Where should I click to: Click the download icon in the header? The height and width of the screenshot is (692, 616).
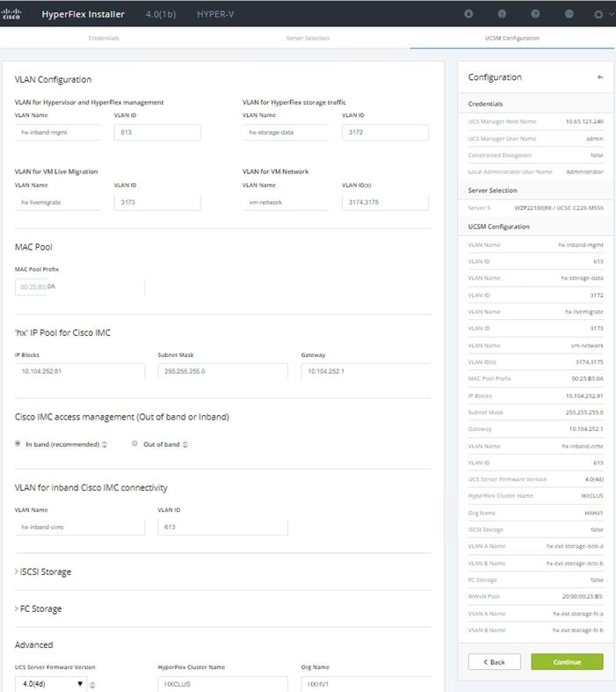(x=468, y=14)
